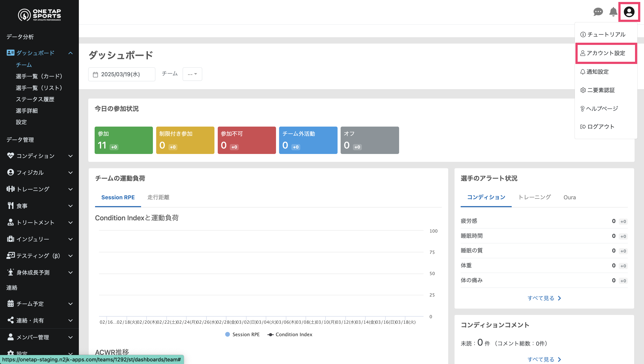The width and height of the screenshot is (644, 364).
Task: Expand the インジュリー sidebar menu
Action: coord(71,239)
